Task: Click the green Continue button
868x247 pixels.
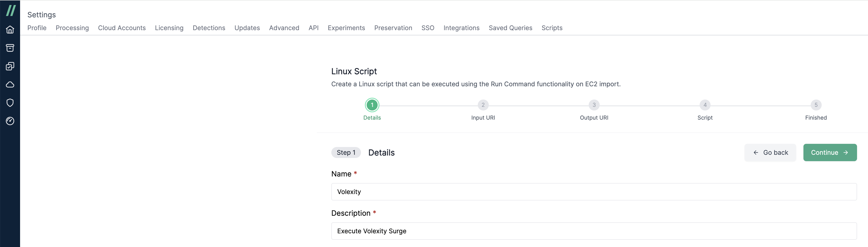Action: click(830, 153)
